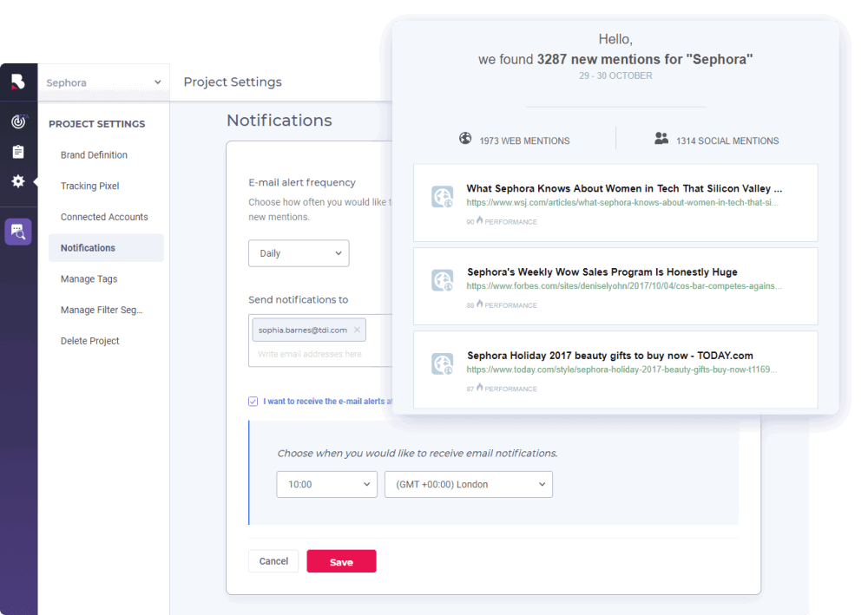Open Delete Project settings
The height and width of the screenshot is (615, 868).
(x=89, y=341)
